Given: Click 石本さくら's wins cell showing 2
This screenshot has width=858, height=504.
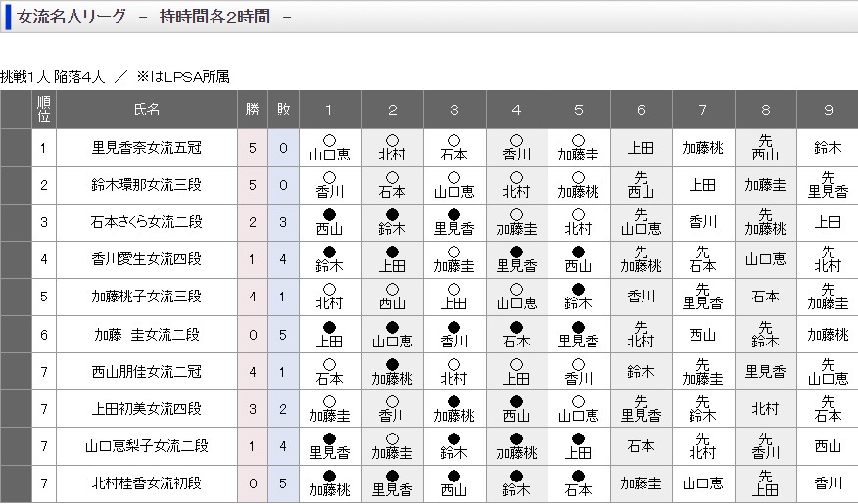Looking at the screenshot, I should (x=253, y=222).
